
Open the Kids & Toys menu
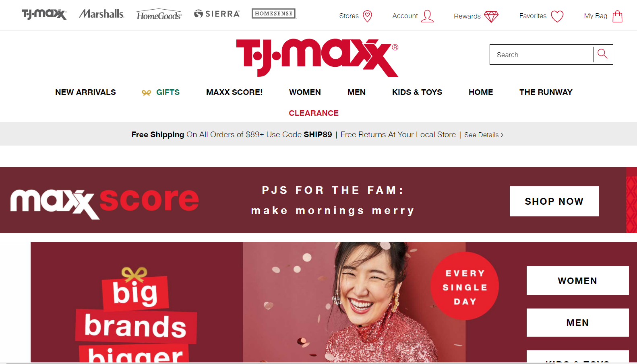click(x=417, y=92)
